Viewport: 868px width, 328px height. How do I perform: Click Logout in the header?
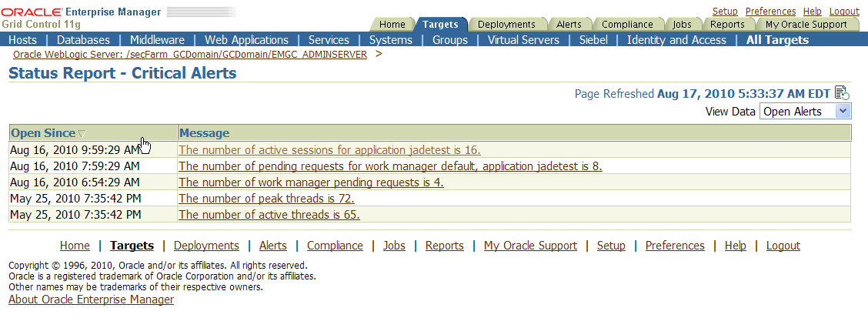tap(844, 11)
